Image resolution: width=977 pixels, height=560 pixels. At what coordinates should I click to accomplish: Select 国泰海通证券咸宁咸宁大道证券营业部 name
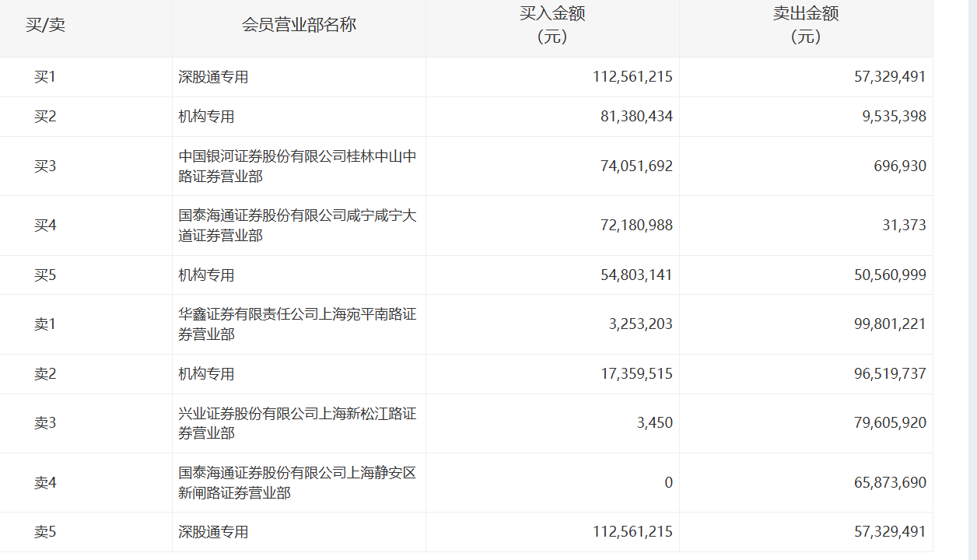click(x=297, y=226)
